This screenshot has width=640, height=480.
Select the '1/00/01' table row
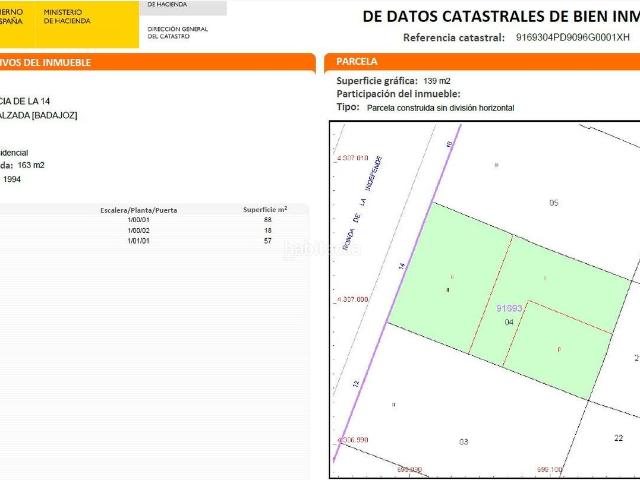pyautogui.click(x=154, y=220)
